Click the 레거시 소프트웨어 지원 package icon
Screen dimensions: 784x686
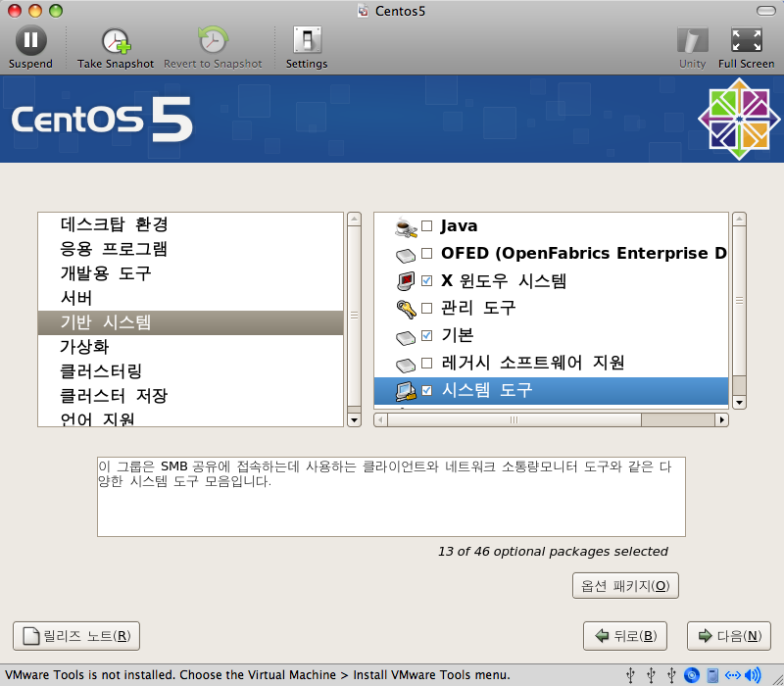point(406,365)
